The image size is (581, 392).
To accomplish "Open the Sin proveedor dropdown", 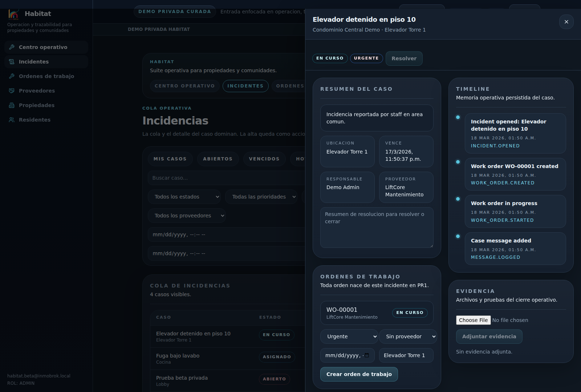I will coord(408,336).
